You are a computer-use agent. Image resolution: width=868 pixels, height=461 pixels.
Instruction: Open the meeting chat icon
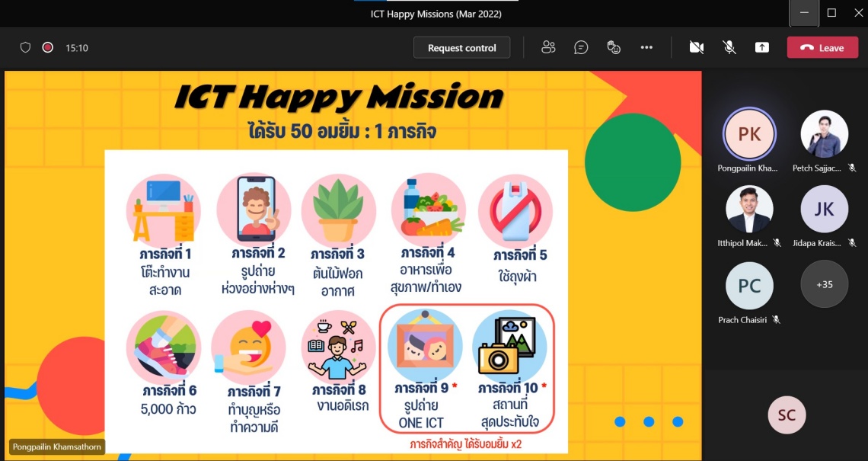[x=581, y=47]
